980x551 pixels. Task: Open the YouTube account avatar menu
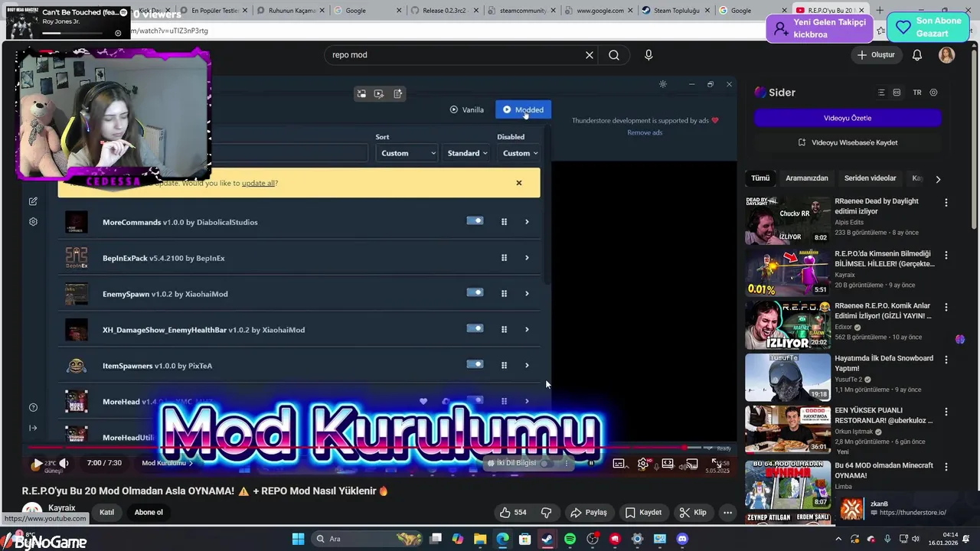click(947, 55)
